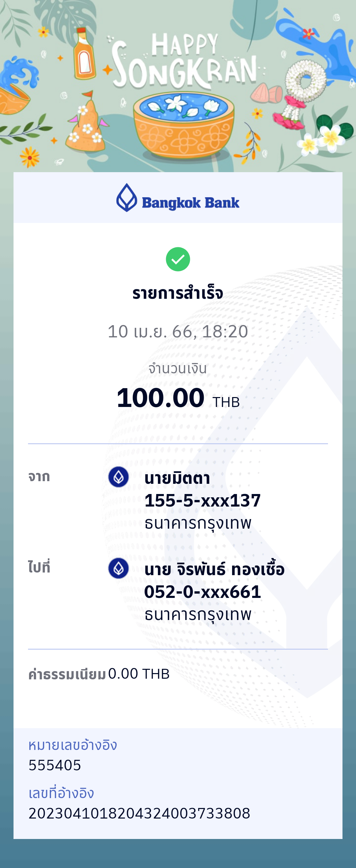
Task: Click sender account number 155-5-xxx137
Action: click(202, 500)
